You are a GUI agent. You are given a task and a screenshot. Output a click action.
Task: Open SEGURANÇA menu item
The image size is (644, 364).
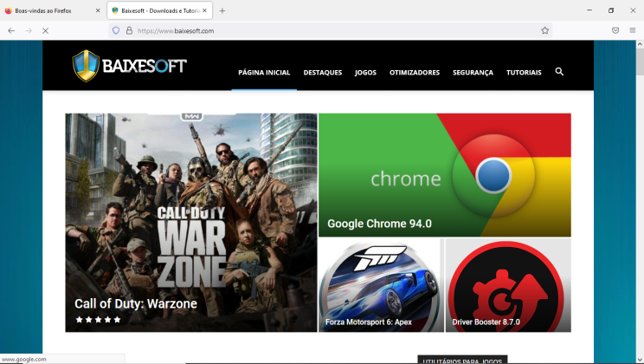(x=473, y=73)
